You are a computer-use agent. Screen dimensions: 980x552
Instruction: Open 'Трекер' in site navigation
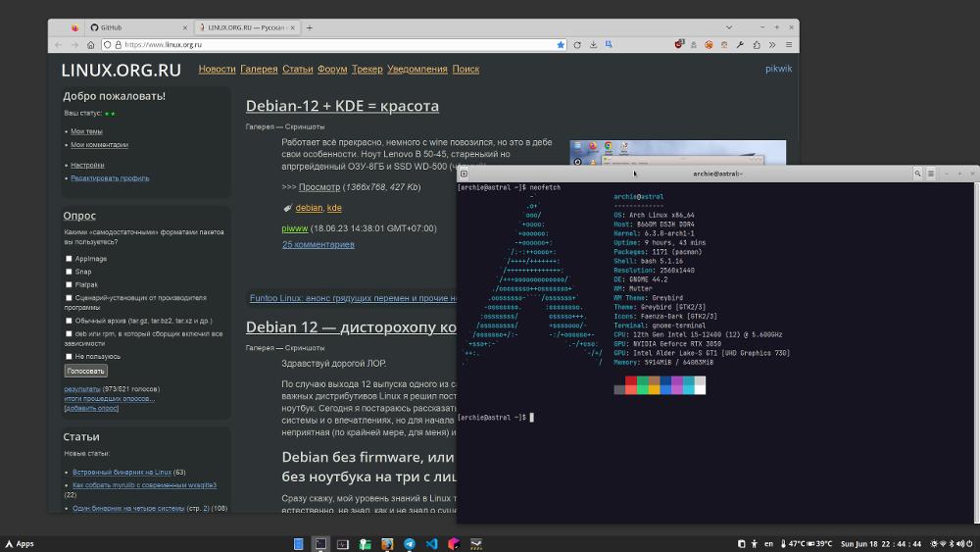[x=367, y=70]
